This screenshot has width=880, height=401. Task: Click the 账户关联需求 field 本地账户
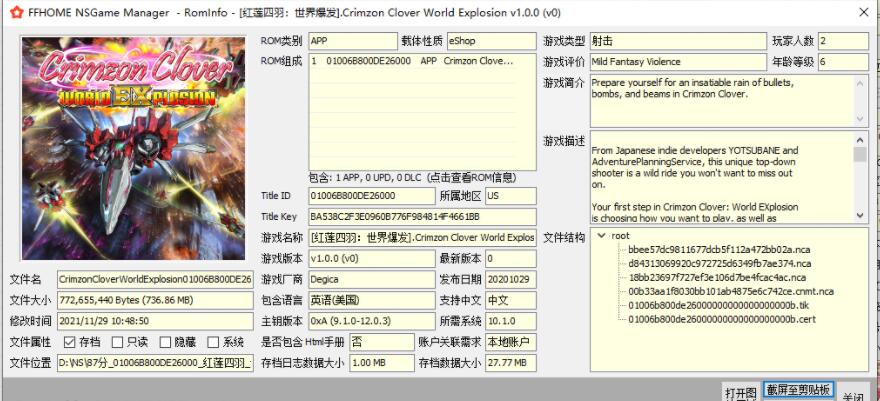click(511, 342)
